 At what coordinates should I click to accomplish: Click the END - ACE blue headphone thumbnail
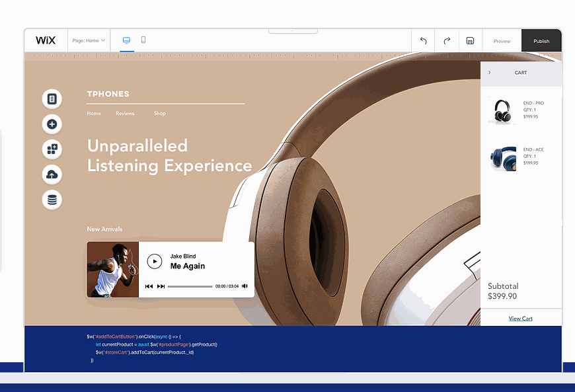[503, 158]
